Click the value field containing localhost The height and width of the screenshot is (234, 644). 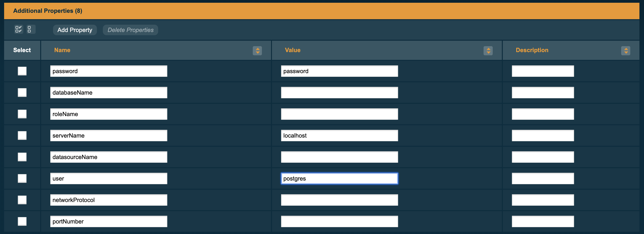pos(339,136)
